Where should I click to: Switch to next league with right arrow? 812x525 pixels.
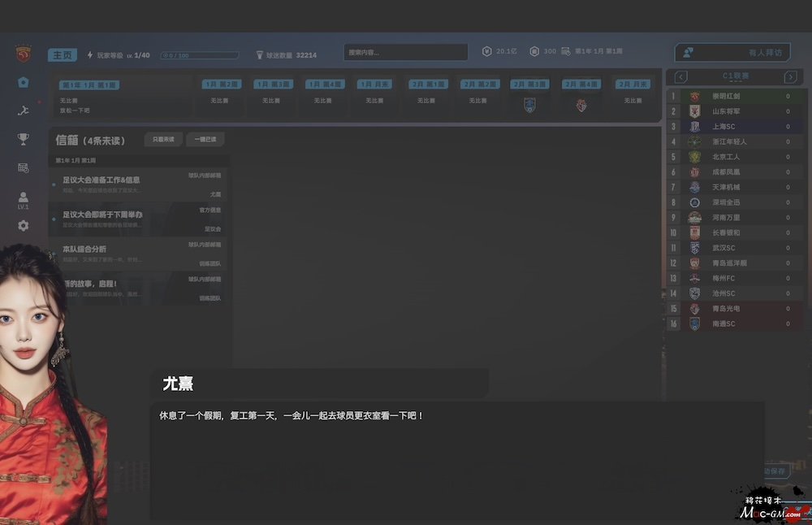(789, 76)
